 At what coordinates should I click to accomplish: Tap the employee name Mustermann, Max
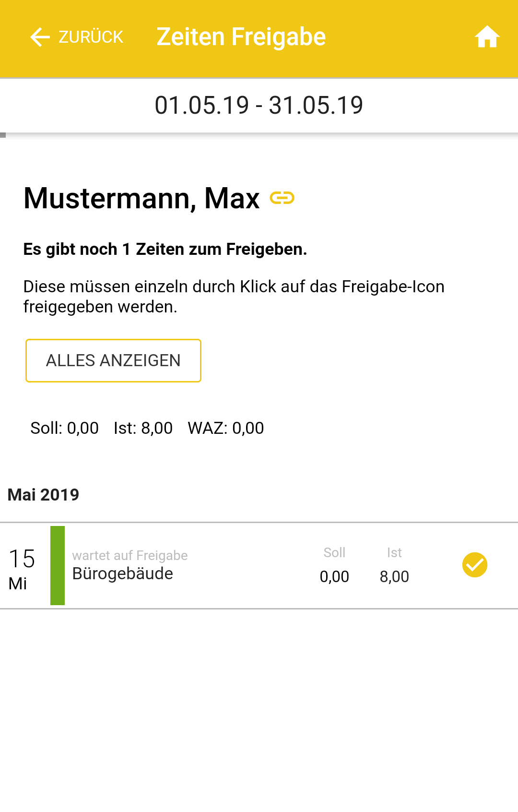[141, 198]
